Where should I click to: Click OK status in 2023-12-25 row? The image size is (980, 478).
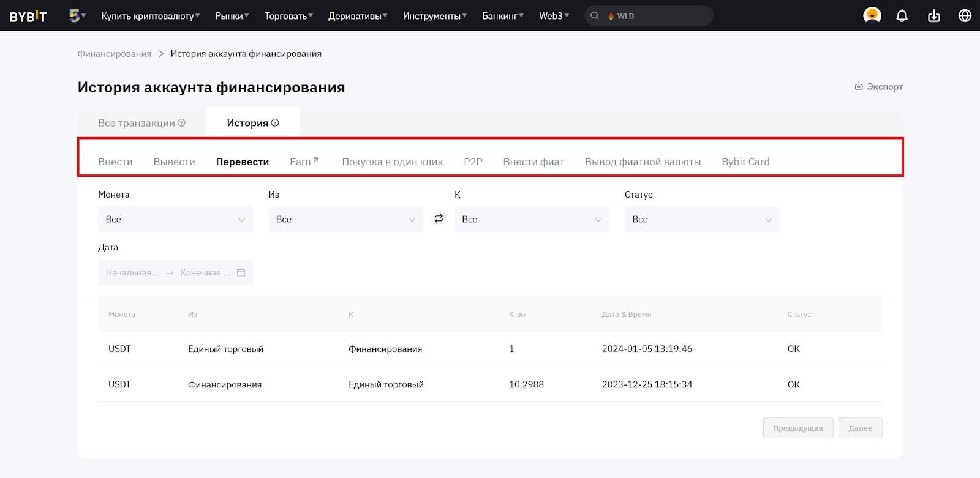(x=794, y=384)
